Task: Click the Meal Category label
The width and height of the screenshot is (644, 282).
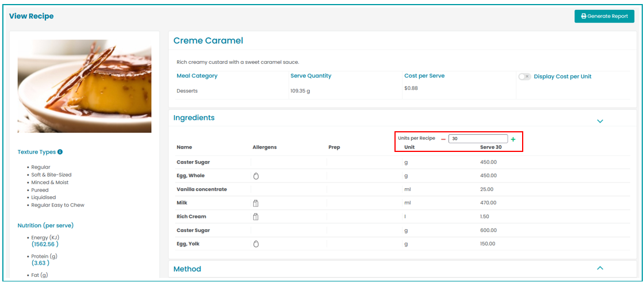Action: coord(197,76)
